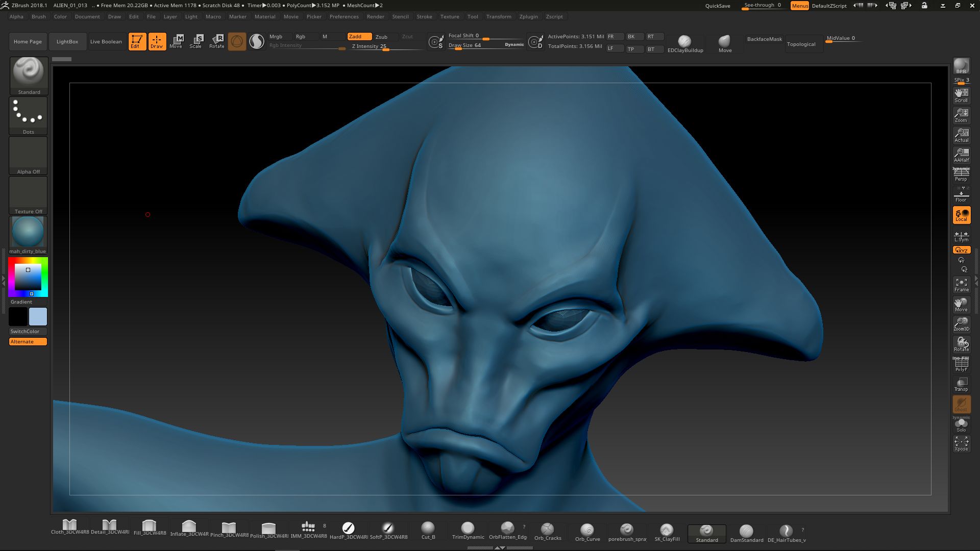This screenshot has width=980, height=551.
Task: Expand brush shelf bottom divider arrows
Action: [x=500, y=547]
